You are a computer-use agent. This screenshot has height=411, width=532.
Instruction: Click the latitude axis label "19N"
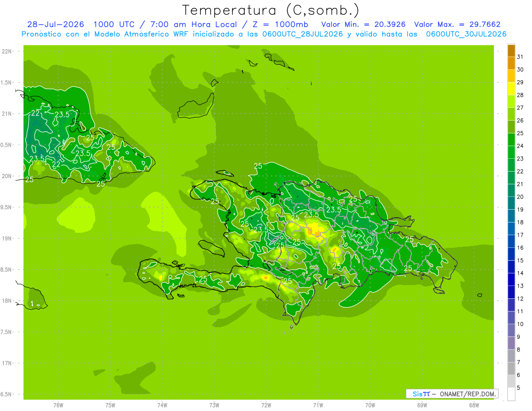7,238
